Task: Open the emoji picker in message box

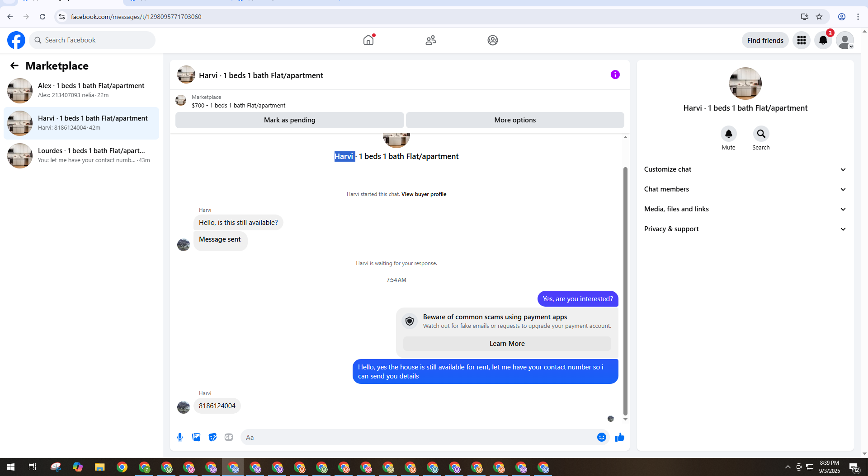Action: (602, 437)
